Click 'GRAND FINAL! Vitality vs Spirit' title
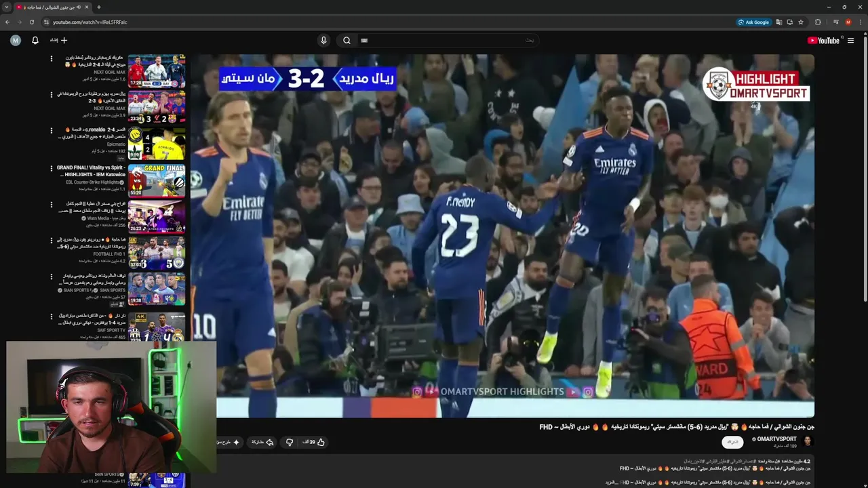The width and height of the screenshot is (868, 488). [91, 171]
